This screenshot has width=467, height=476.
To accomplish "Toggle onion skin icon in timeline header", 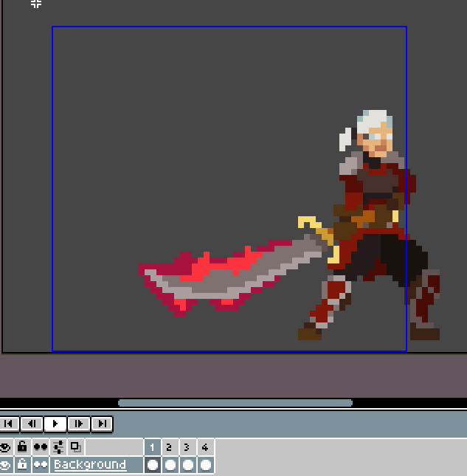I will (x=75, y=447).
